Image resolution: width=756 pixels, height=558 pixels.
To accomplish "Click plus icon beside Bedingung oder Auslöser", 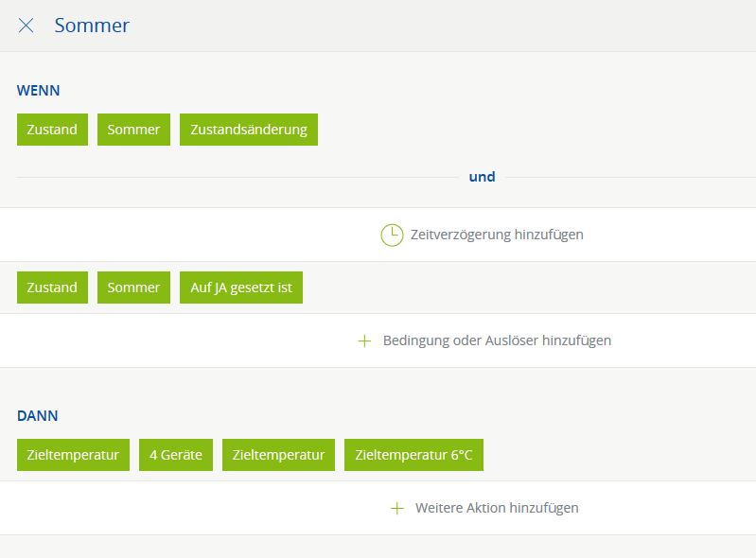I will (x=364, y=341).
